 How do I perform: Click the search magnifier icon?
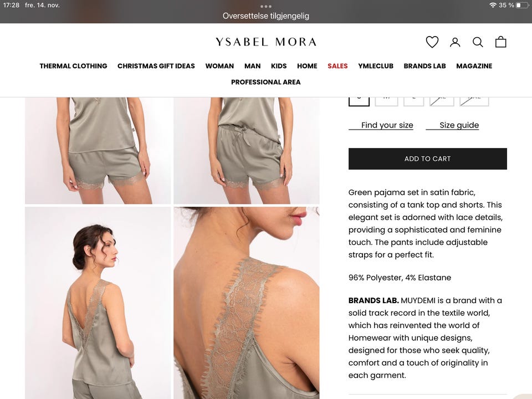point(478,42)
